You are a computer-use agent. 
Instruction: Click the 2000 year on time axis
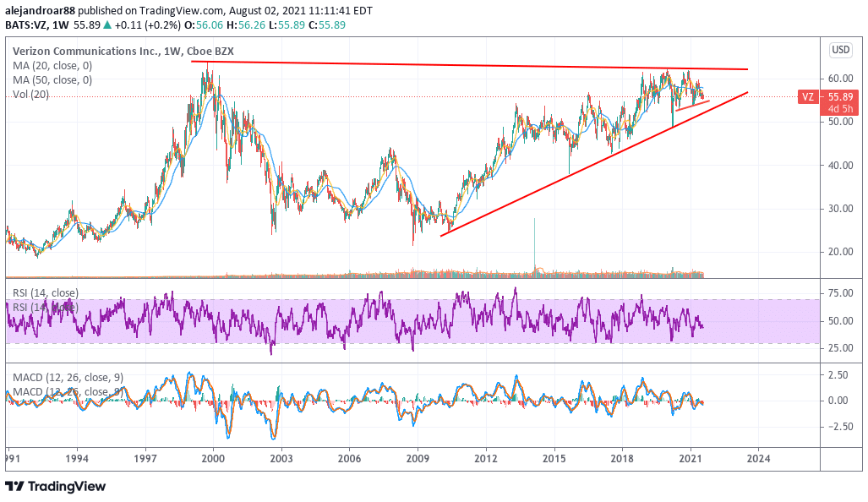(213, 458)
